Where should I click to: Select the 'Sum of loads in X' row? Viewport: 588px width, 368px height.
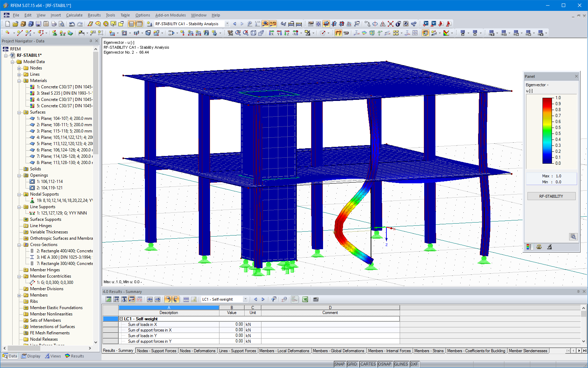tap(251, 325)
